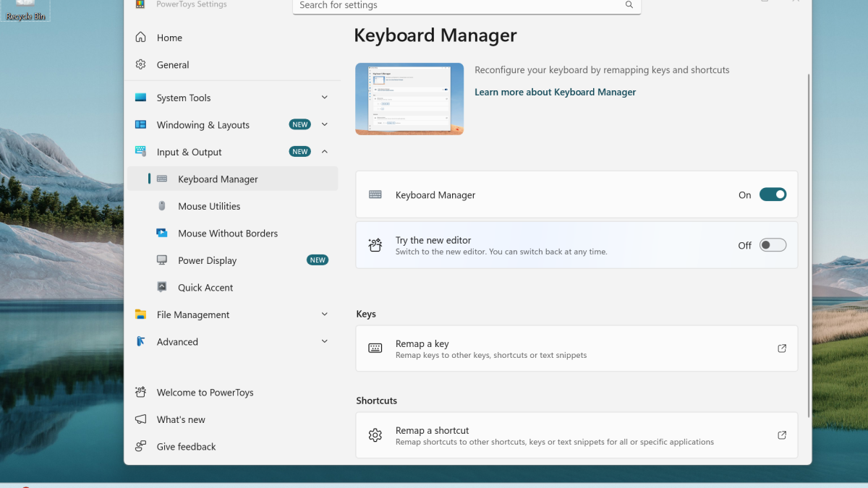Open Learn more about Keyboard Manager link
This screenshot has height=488, width=868.
coord(555,92)
